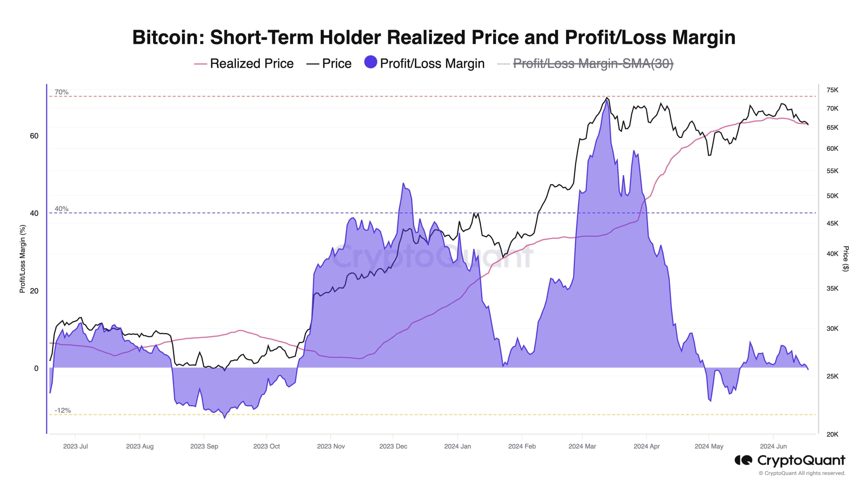Click the CryptoQuant logo icon
This screenshot has width=868, height=488.
point(743,460)
